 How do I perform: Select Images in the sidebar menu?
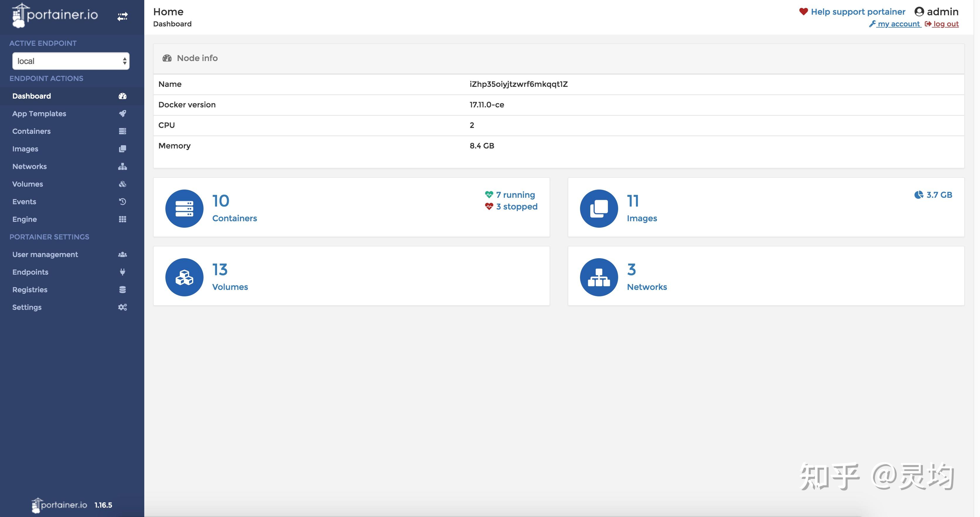coord(25,149)
